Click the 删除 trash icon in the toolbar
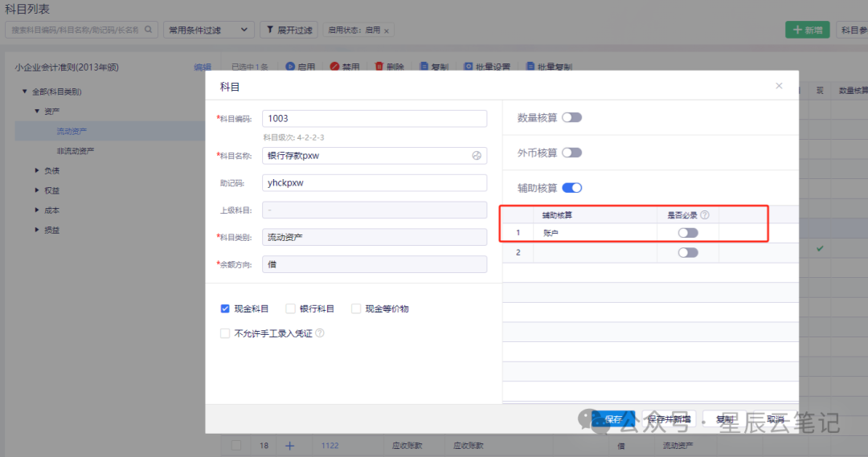868x457 pixels. (379, 67)
